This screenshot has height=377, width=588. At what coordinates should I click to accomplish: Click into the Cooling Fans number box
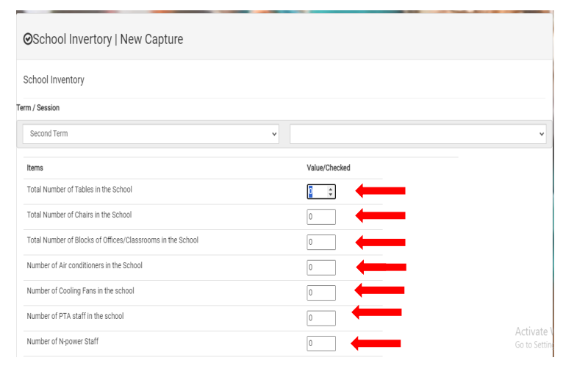point(321,292)
